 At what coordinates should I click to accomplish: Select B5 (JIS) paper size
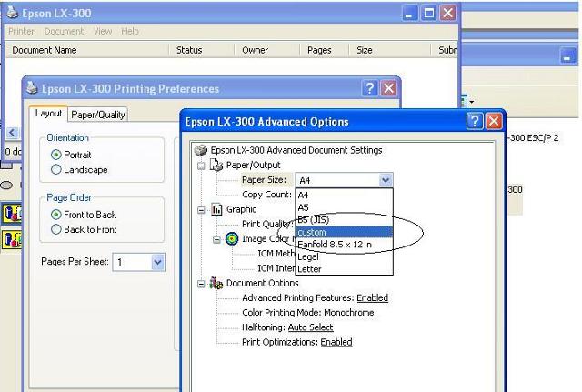pos(344,219)
